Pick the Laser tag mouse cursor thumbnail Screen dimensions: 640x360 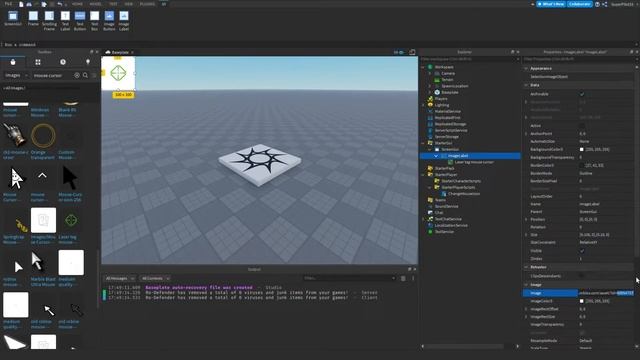click(71, 220)
